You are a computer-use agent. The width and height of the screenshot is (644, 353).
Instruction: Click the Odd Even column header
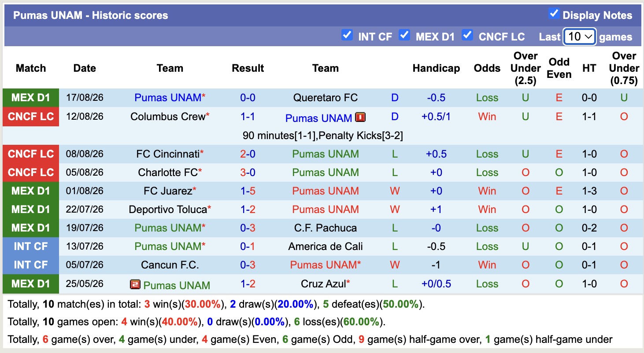[559, 68]
